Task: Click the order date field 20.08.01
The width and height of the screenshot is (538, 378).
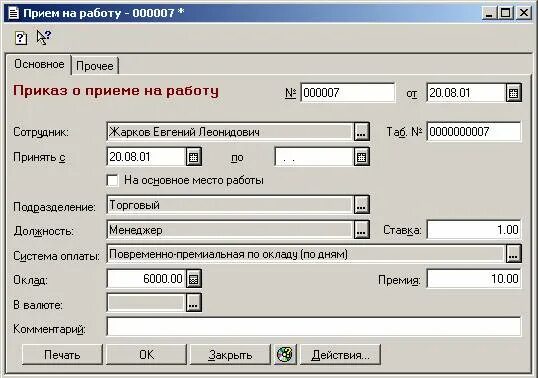Action: (x=467, y=93)
